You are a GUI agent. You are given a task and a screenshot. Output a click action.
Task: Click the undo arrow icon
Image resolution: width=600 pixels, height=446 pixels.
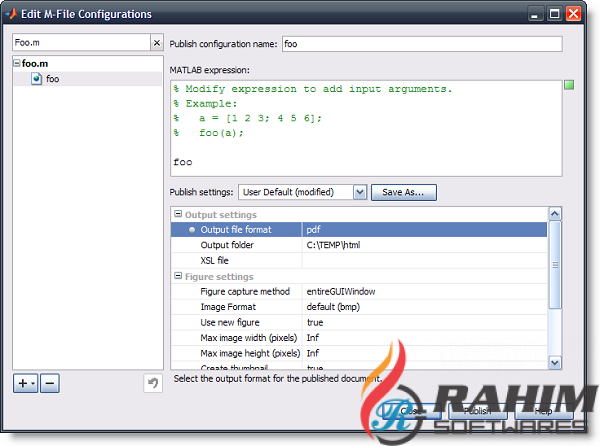click(152, 383)
